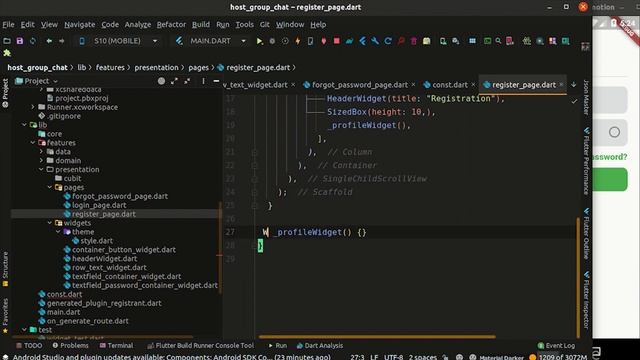
Task: Click the Select Opened File target icon
Action: point(161,81)
